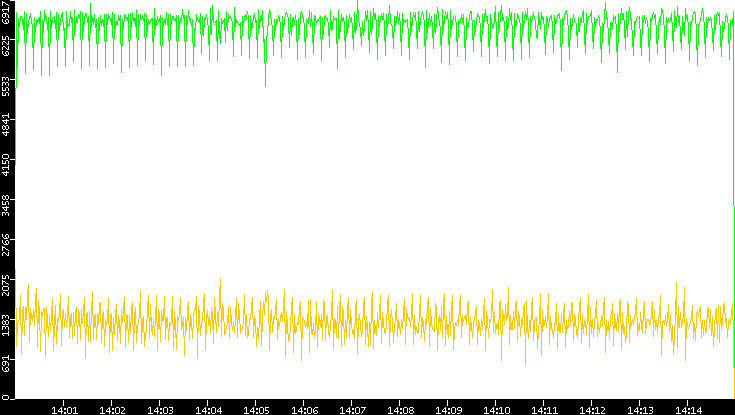Select the 14:04 time axis label
The height and width of the screenshot is (415, 735).
[x=209, y=410]
